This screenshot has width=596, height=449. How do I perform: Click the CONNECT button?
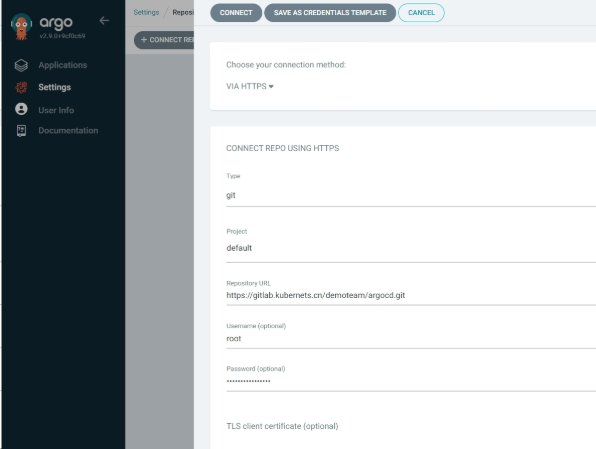click(236, 13)
